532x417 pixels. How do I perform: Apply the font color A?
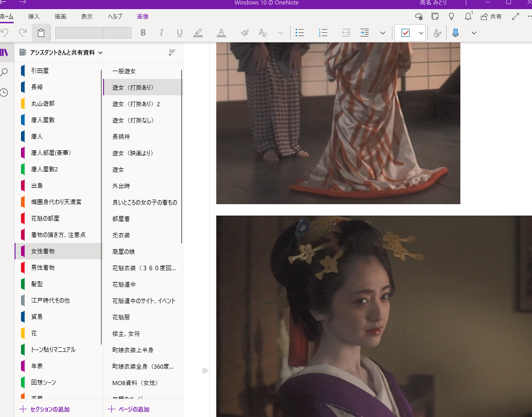(x=221, y=32)
